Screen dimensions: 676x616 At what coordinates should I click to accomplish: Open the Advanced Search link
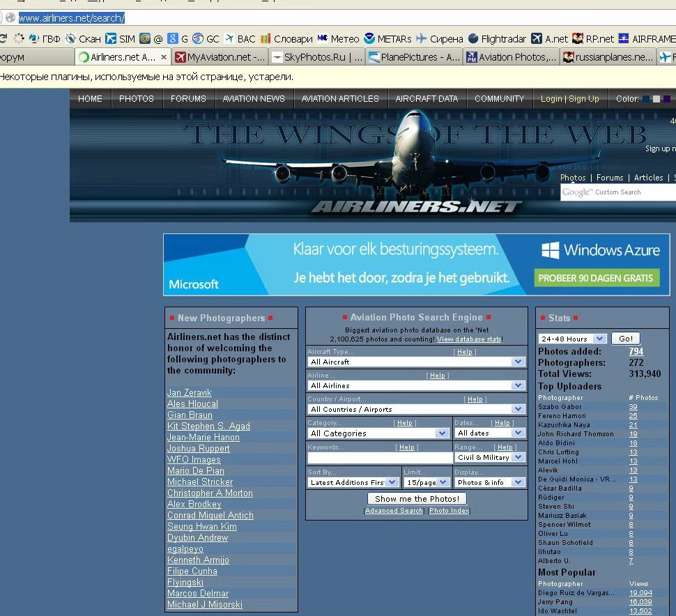[x=394, y=511]
